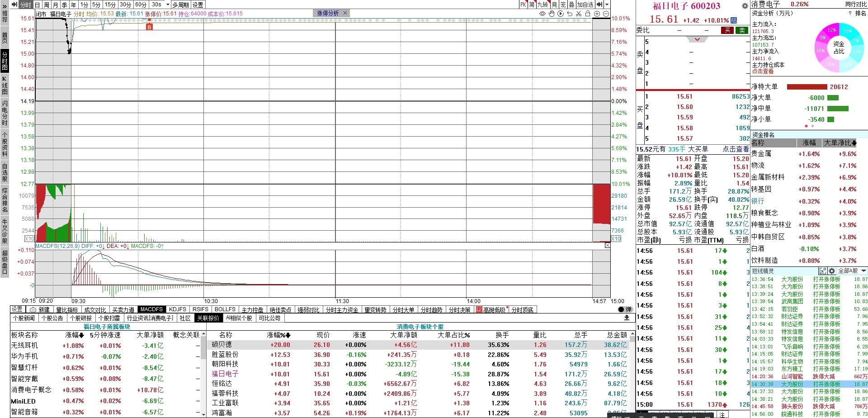Click the download icon in news tab row

point(627,318)
